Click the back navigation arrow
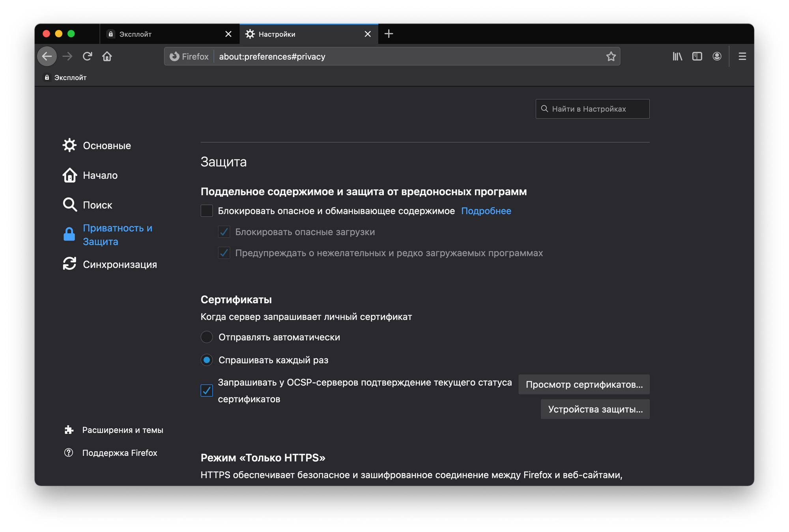 point(47,56)
